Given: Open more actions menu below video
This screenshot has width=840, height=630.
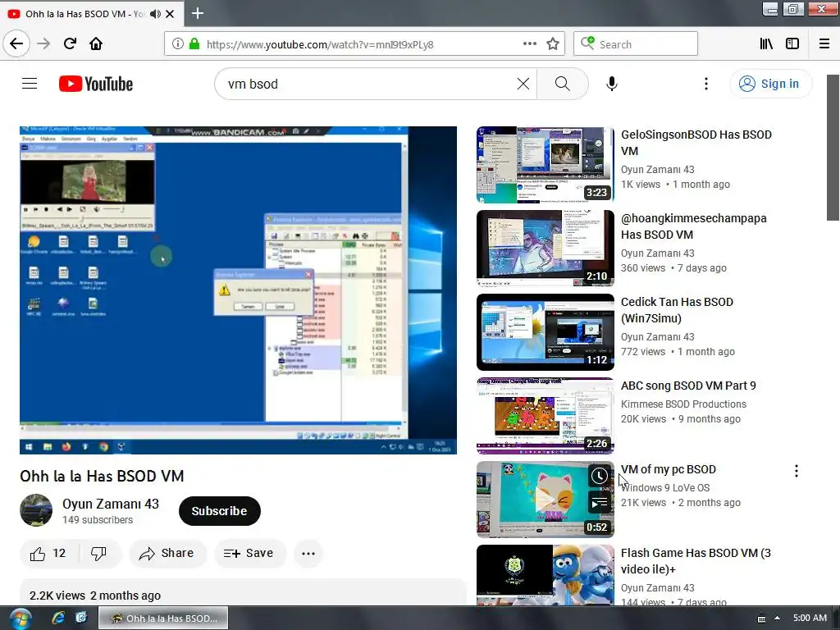Looking at the screenshot, I should [308, 554].
